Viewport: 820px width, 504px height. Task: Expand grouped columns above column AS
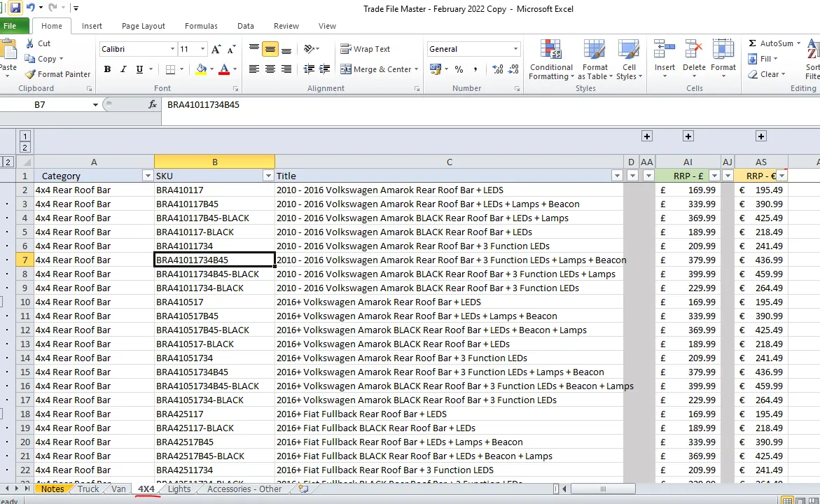coord(761,136)
